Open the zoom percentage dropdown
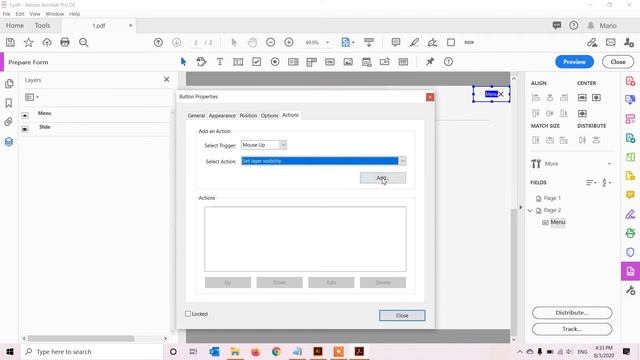Image resolution: width=640 pixels, height=360 pixels. pos(327,42)
